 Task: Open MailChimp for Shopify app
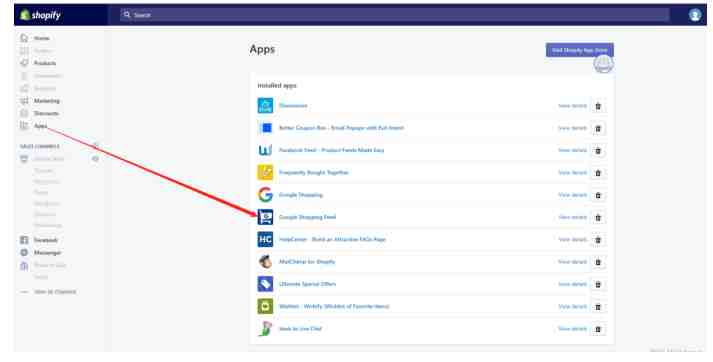tap(306, 261)
